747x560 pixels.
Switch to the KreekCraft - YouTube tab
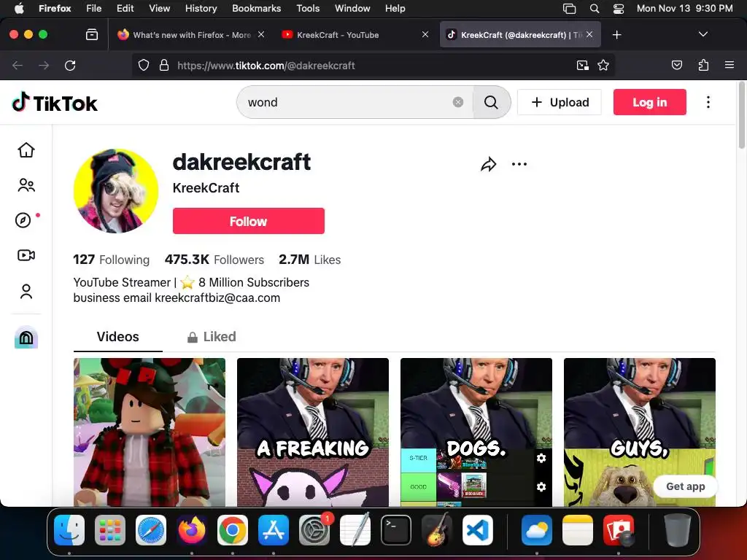pyautogui.click(x=355, y=35)
